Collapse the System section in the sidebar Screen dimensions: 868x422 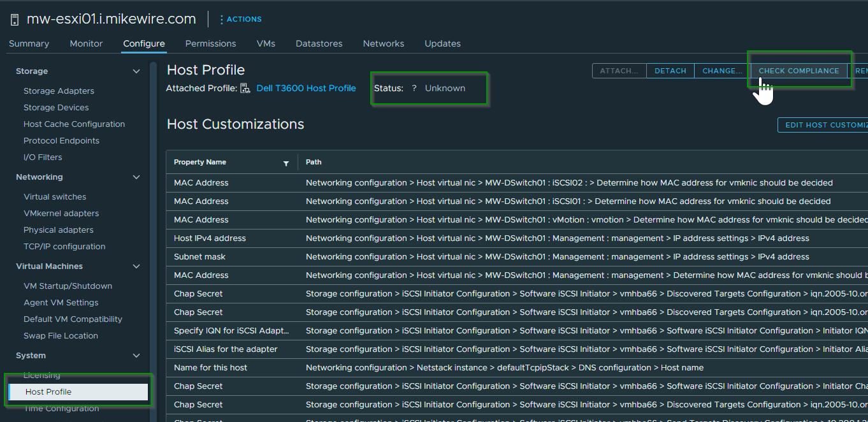tap(136, 355)
